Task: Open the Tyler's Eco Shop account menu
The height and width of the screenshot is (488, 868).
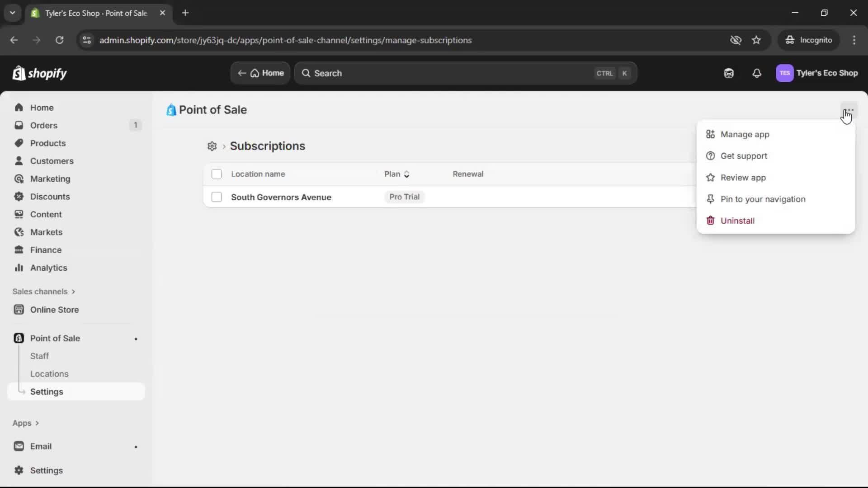Action: [817, 73]
